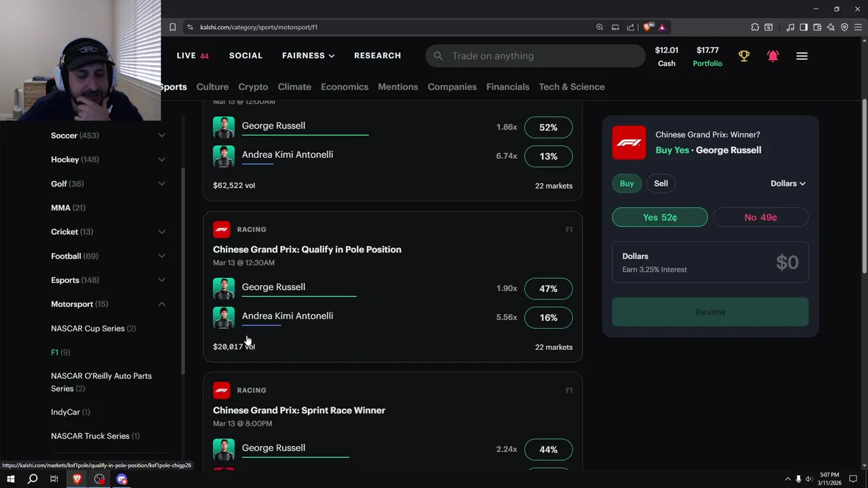Screen dimensions: 868x488
Task: Open the trophy leaderboard icon
Action: point(744,56)
